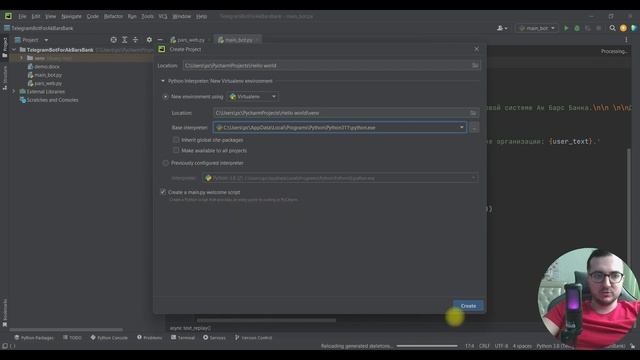
Task: Click the Stop square icon in toolbar
Action: (x=598, y=28)
